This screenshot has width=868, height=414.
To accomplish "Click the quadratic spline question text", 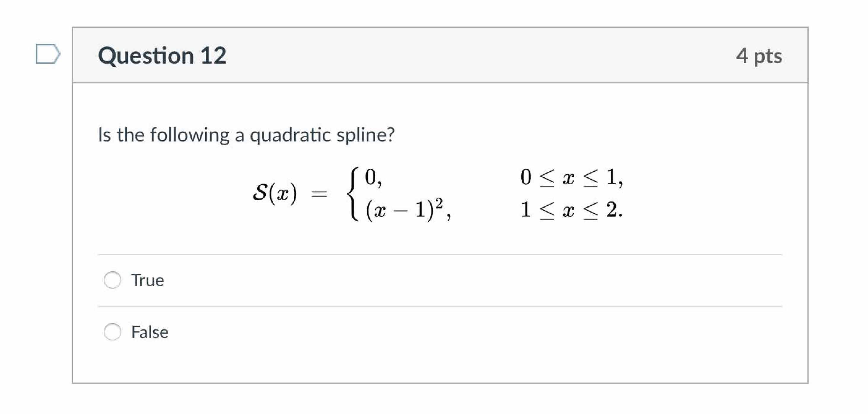I will click(x=246, y=135).
